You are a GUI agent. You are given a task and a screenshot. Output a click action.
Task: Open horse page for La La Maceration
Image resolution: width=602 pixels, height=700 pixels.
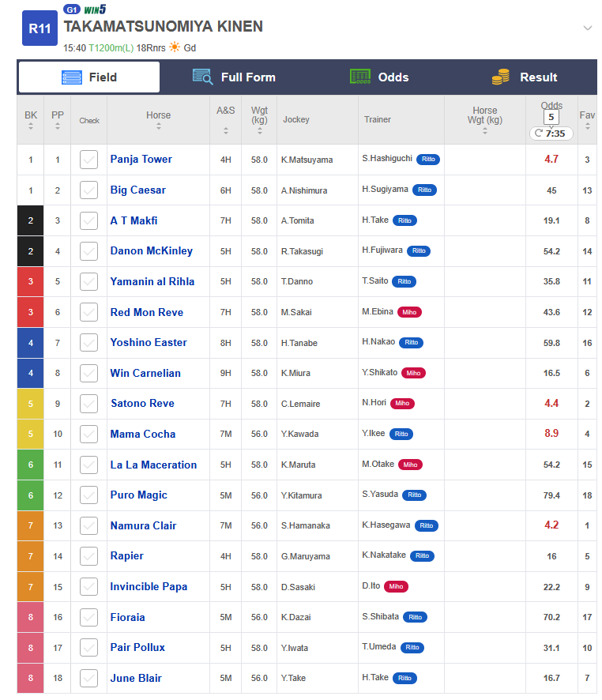(153, 465)
